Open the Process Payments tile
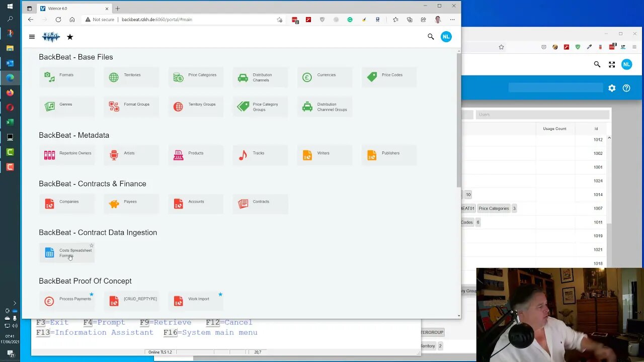This screenshot has height=362, width=644. click(x=66, y=301)
